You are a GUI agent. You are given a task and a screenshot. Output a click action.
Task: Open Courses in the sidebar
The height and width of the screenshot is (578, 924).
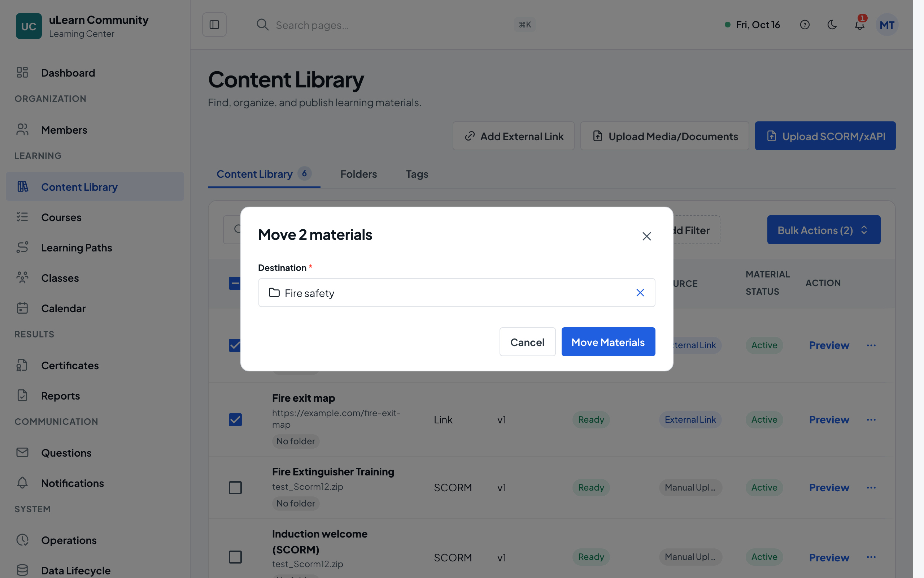(x=95, y=217)
